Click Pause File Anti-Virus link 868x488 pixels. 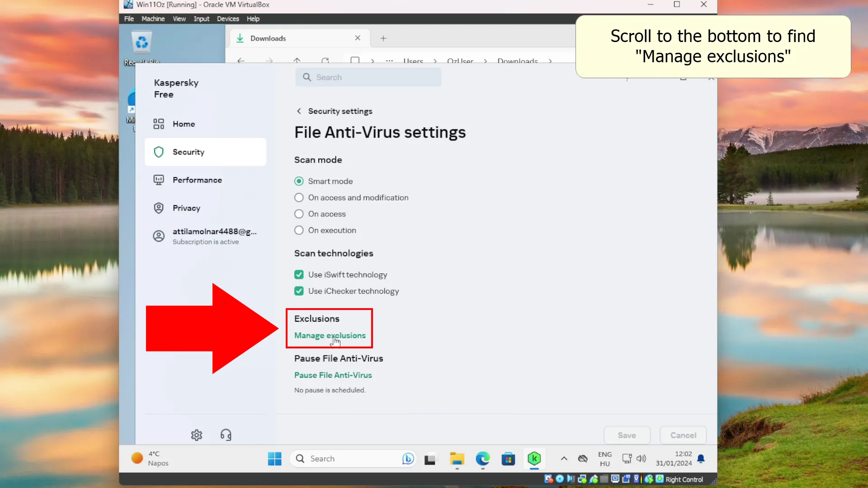point(334,375)
